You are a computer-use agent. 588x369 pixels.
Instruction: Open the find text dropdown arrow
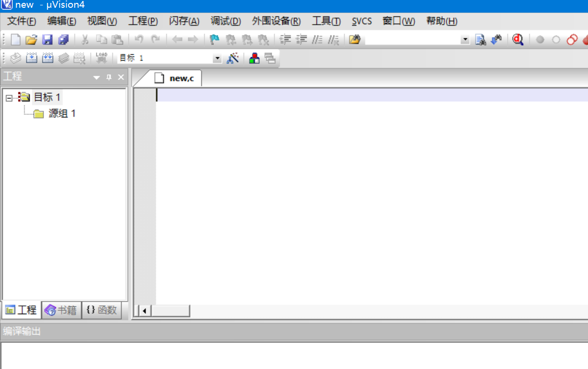[x=466, y=40]
